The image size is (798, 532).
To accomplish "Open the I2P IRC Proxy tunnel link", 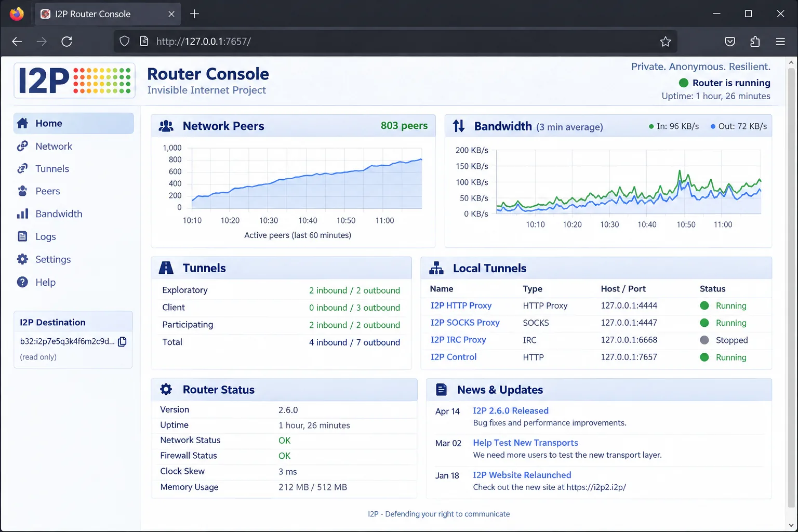I will click(x=458, y=340).
